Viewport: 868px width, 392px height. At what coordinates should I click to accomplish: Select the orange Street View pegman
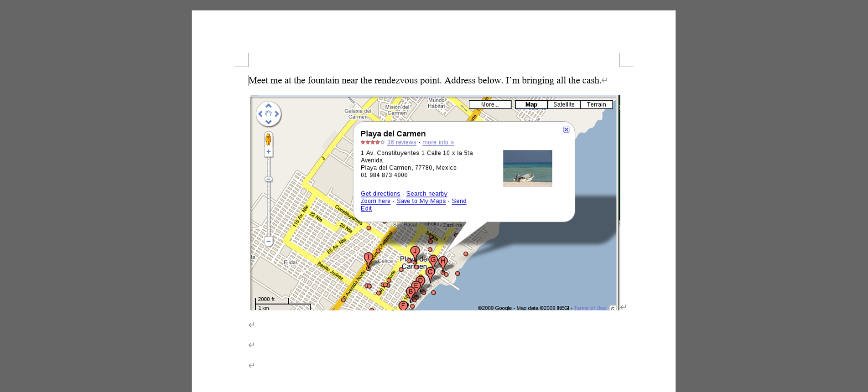269,139
